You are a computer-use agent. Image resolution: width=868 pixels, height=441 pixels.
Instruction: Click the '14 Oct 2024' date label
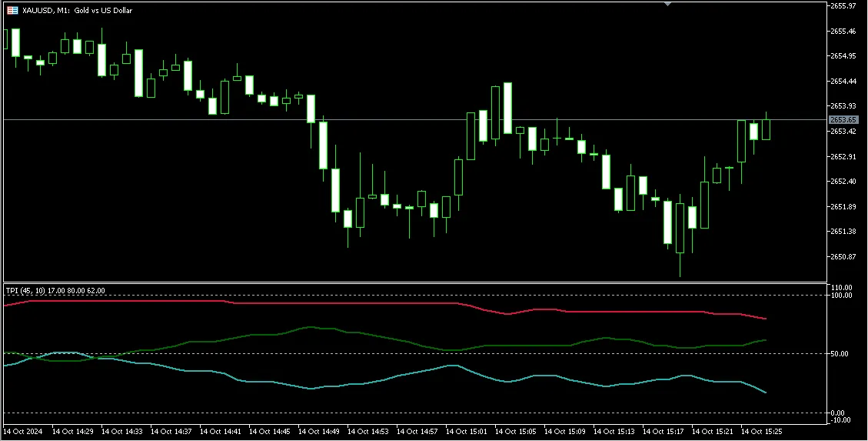coord(22,431)
